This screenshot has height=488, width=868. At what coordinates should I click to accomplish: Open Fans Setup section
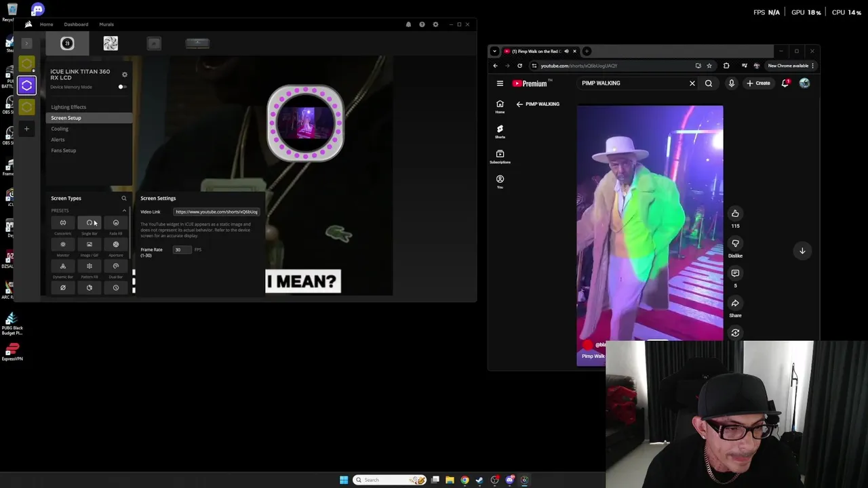tap(63, 150)
